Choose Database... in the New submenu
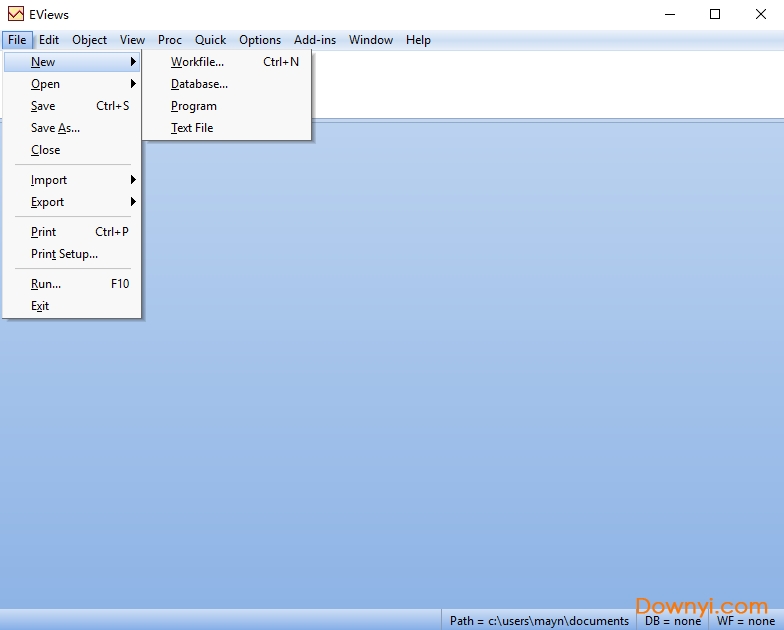 coord(199,84)
